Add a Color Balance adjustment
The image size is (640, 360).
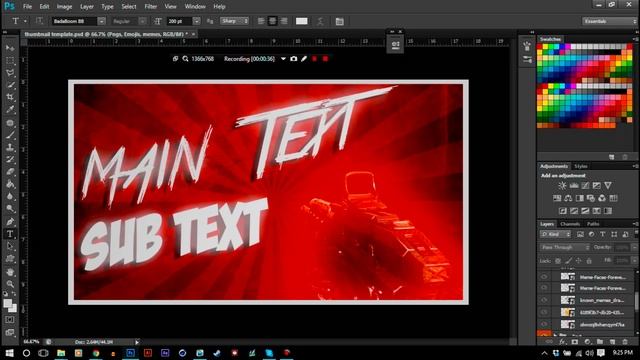(568, 198)
